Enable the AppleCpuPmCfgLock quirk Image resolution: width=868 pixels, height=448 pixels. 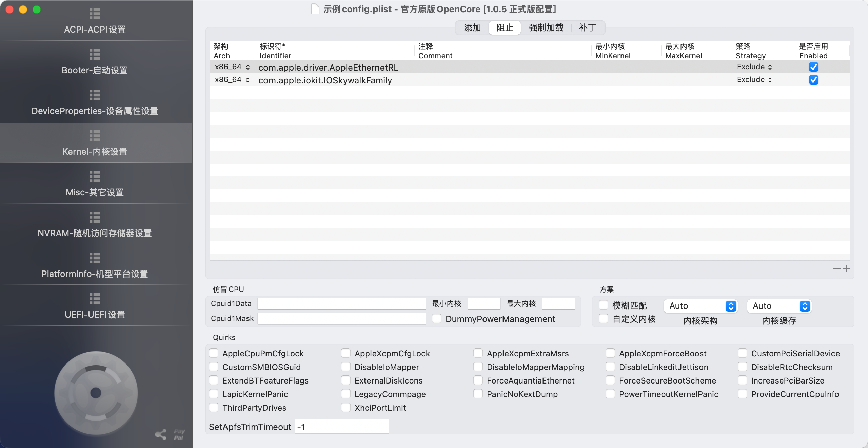click(214, 353)
